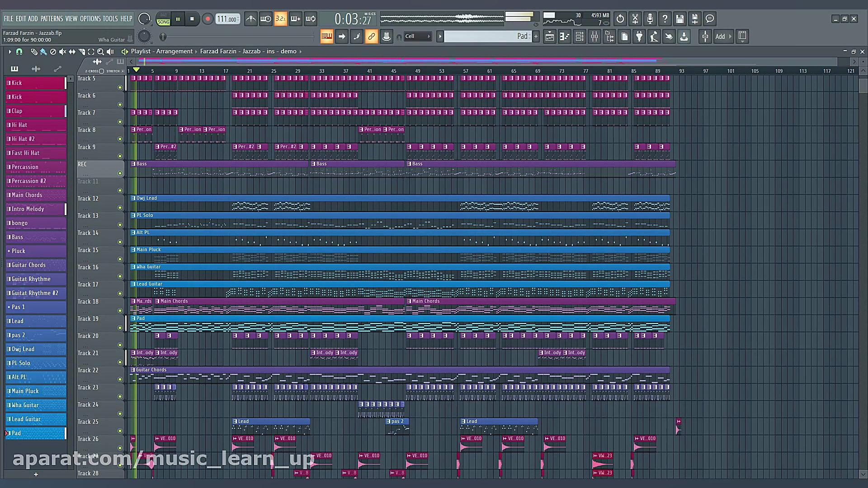
Task: Select the playlist slice tool
Action: (81, 52)
